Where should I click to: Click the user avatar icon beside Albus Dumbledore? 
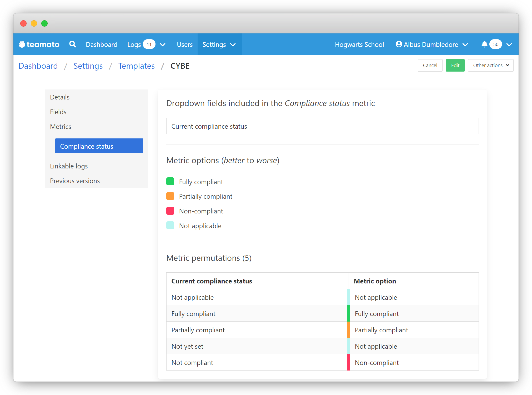(x=399, y=44)
